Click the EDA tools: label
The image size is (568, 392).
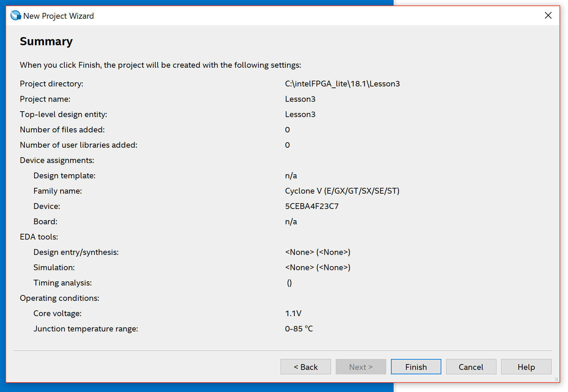pos(39,237)
